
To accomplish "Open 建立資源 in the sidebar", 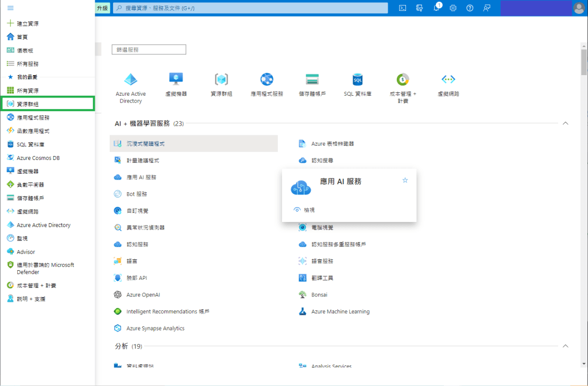I will tap(28, 24).
